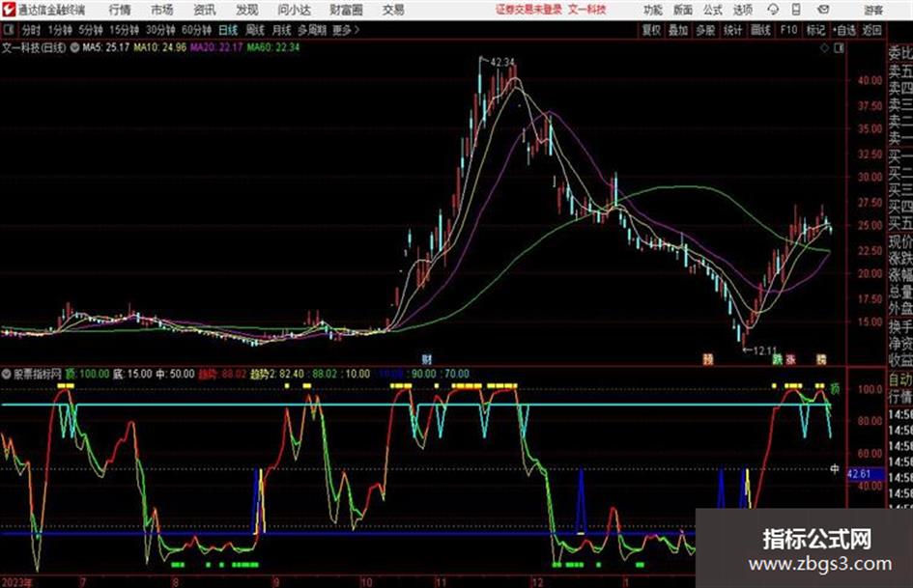913x588 pixels.
Task: Open the 交易 menu
Action: (x=393, y=10)
